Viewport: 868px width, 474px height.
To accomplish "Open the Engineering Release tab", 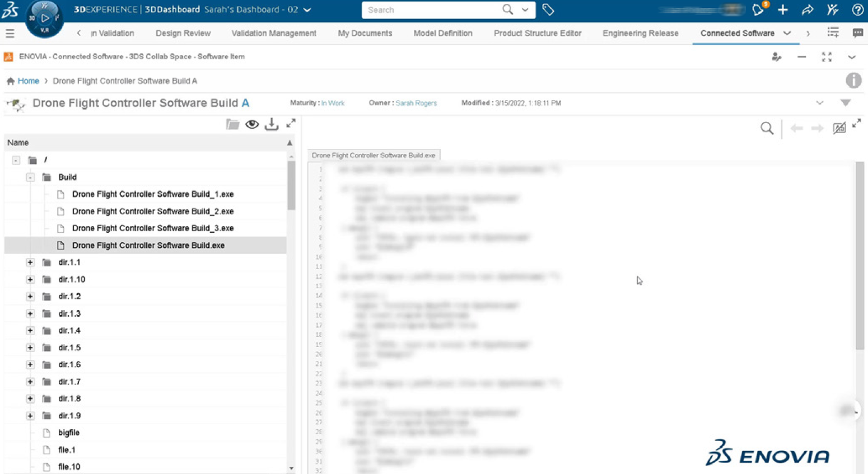I will point(640,33).
